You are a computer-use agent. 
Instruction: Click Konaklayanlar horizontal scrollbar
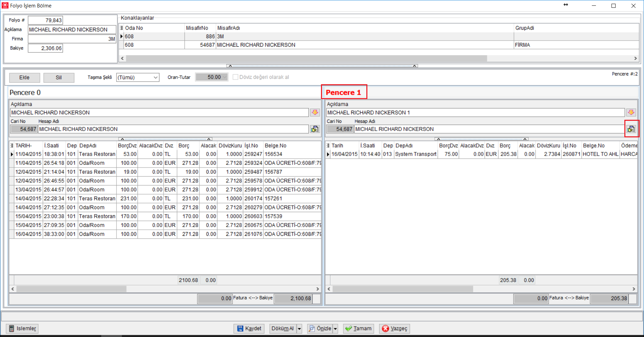click(306, 58)
